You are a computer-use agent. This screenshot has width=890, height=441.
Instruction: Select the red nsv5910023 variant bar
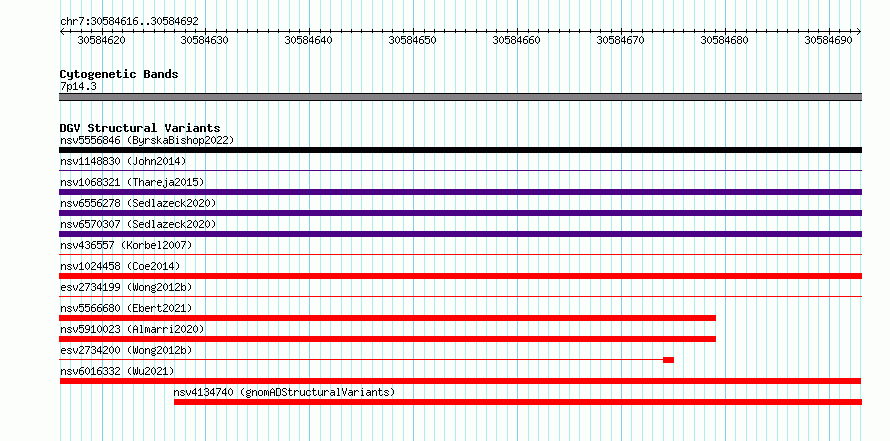388,339
